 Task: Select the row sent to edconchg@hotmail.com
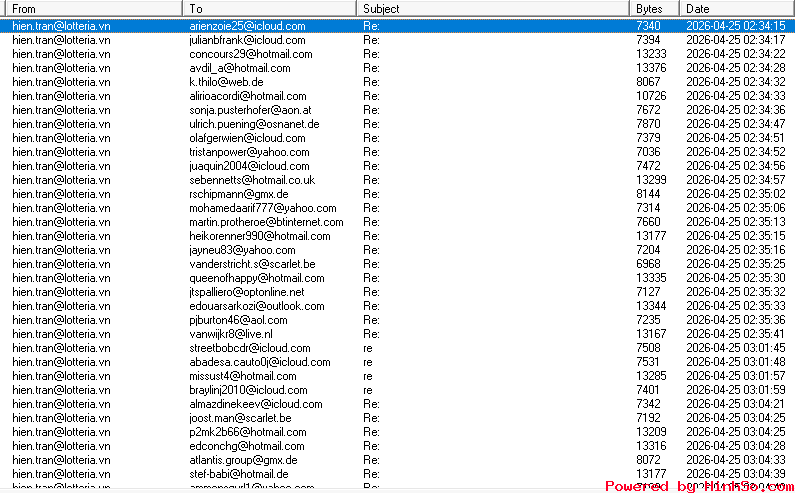coord(398,446)
